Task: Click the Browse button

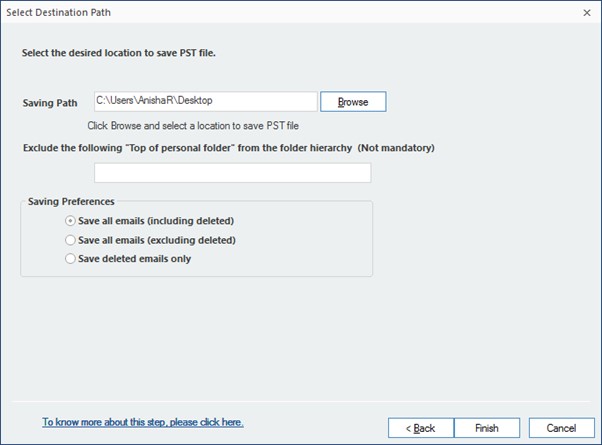Action: tap(353, 102)
